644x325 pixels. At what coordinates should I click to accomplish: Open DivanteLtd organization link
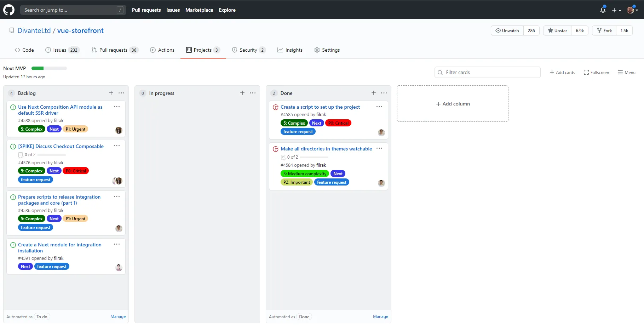[x=34, y=30]
